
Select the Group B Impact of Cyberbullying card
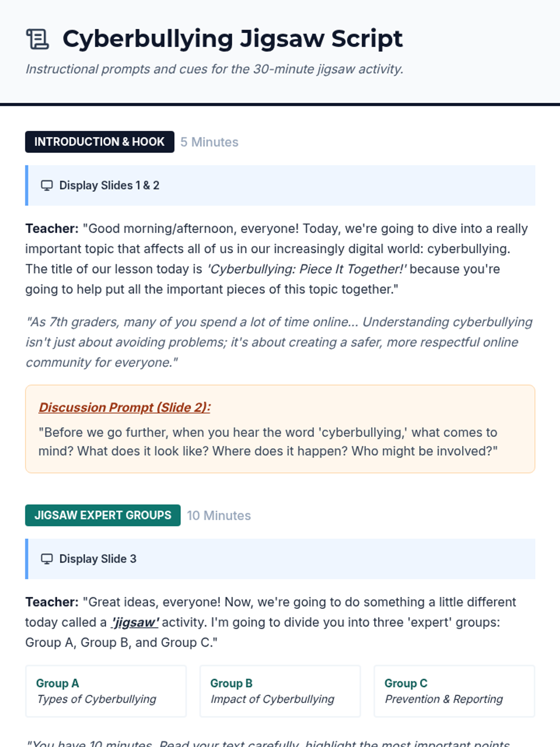[280, 691]
